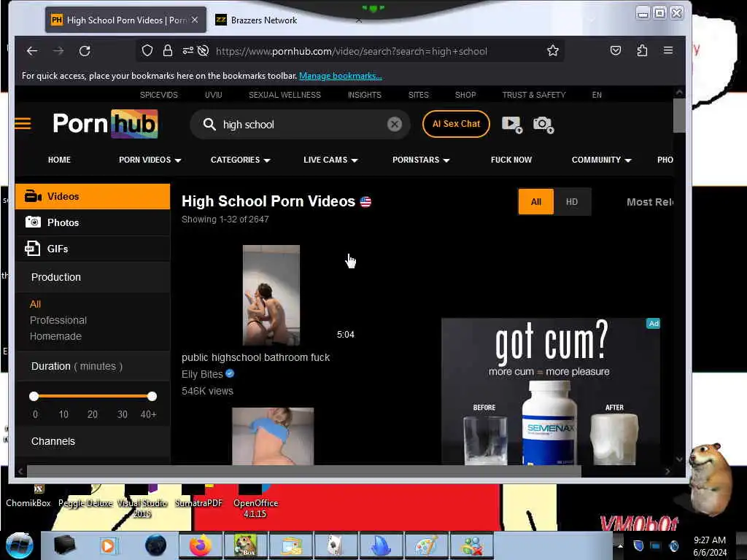The width and height of the screenshot is (747, 560).
Task: Click the upload video icon
Action: pos(512,125)
